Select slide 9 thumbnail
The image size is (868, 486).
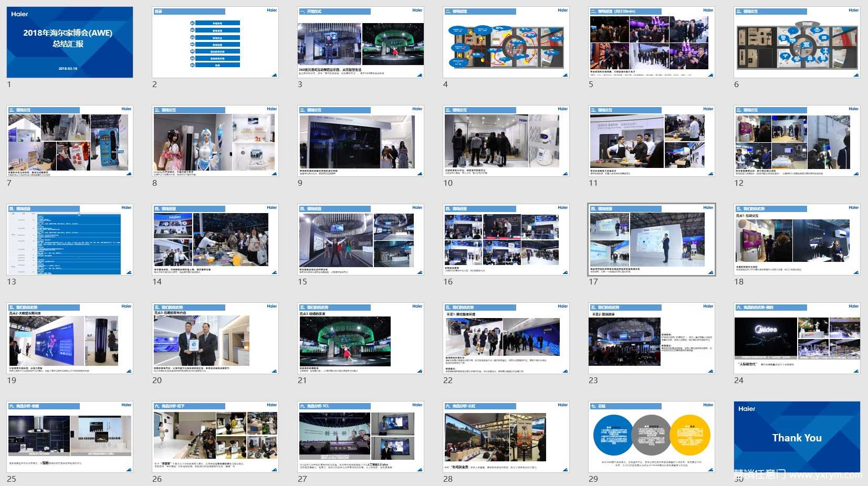[x=361, y=141]
